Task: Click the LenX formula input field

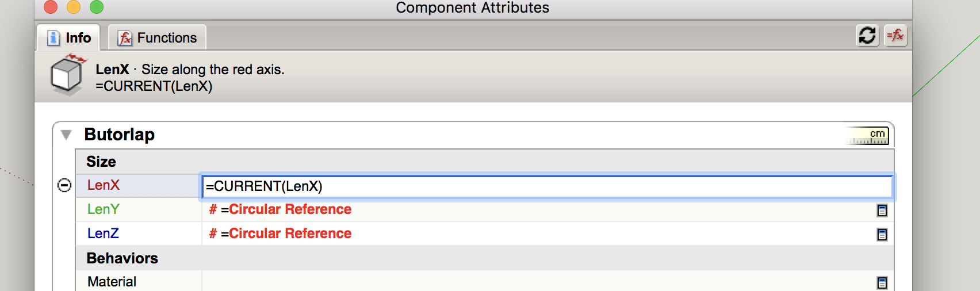Action: tap(546, 186)
